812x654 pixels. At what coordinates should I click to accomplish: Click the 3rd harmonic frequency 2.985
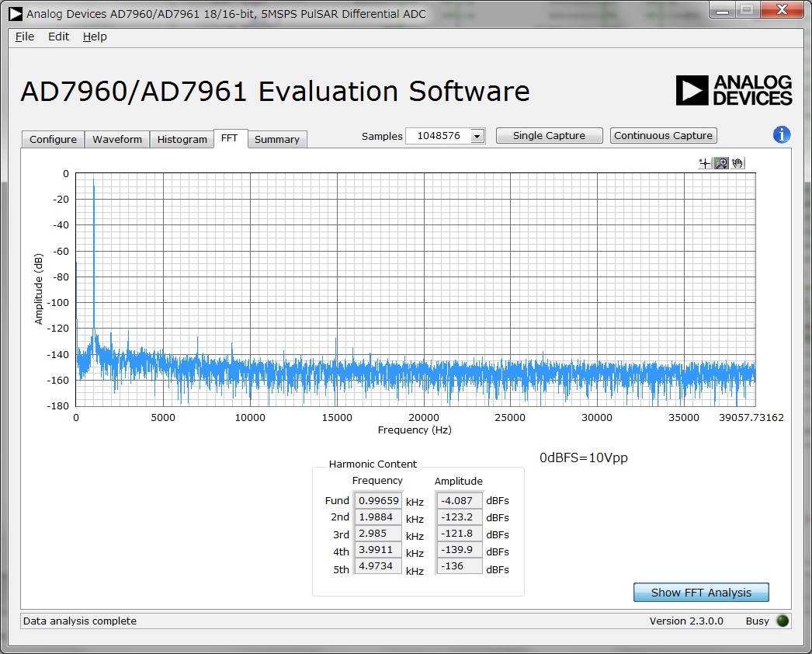point(379,534)
